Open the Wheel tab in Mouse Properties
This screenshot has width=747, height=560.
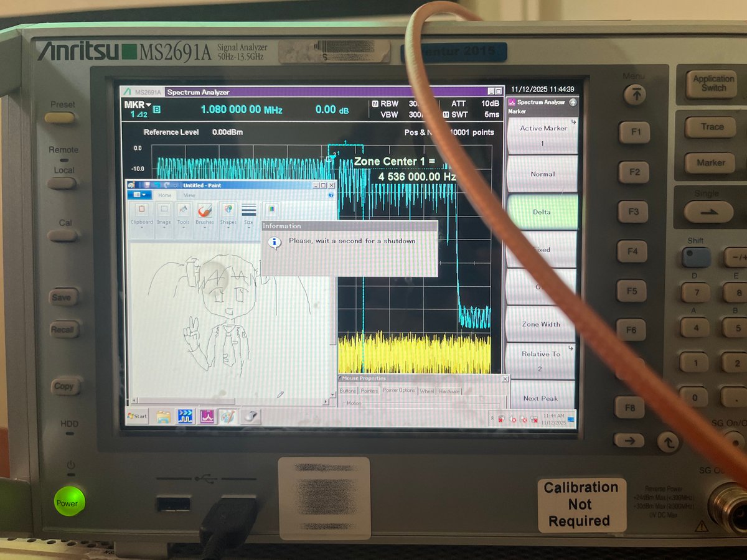click(426, 391)
